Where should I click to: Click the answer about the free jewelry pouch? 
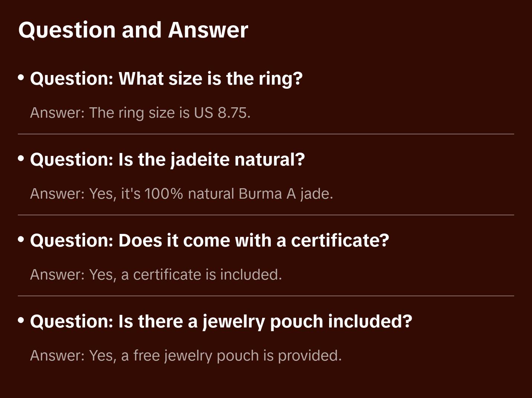186,356
